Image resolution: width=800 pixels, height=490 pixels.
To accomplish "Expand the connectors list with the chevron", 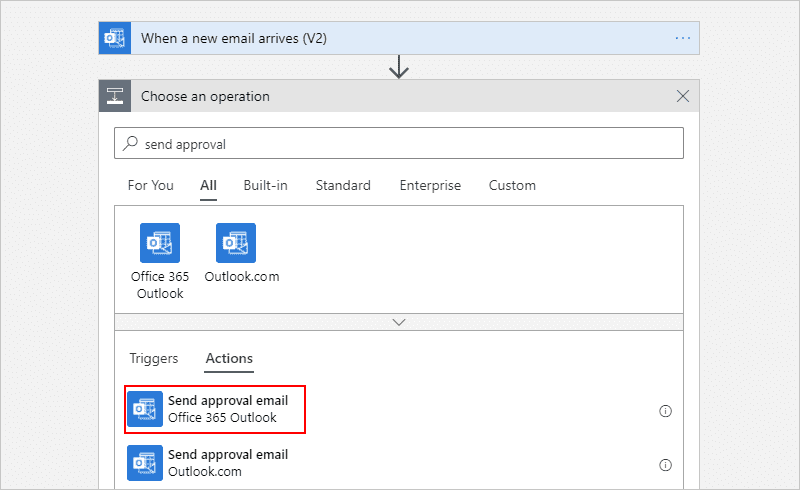I will click(399, 322).
